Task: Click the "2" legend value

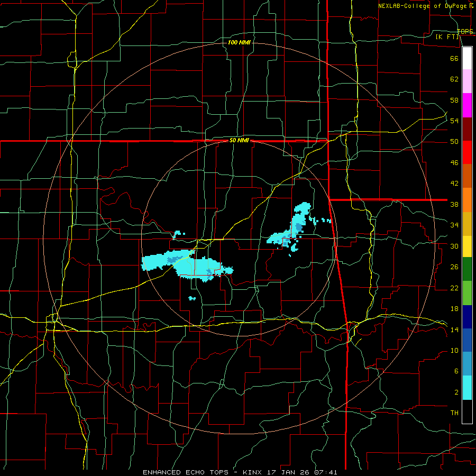Action: click(x=456, y=392)
